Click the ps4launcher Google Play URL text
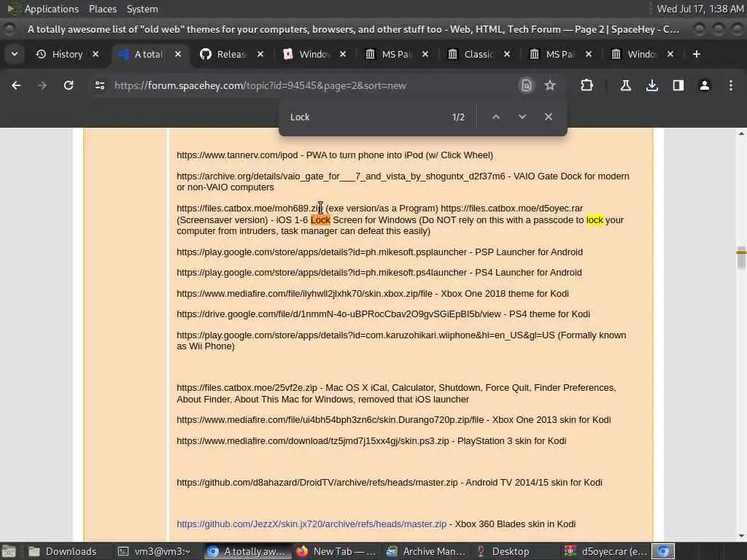747x560 pixels. click(x=322, y=273)
